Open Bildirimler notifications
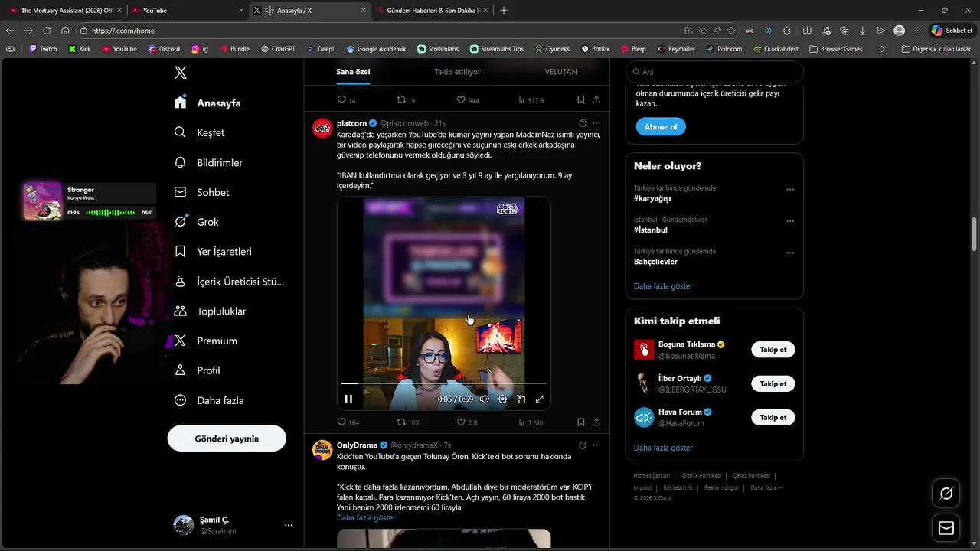Viewport: 980px width, 551px height. click(x=208, y=162)
